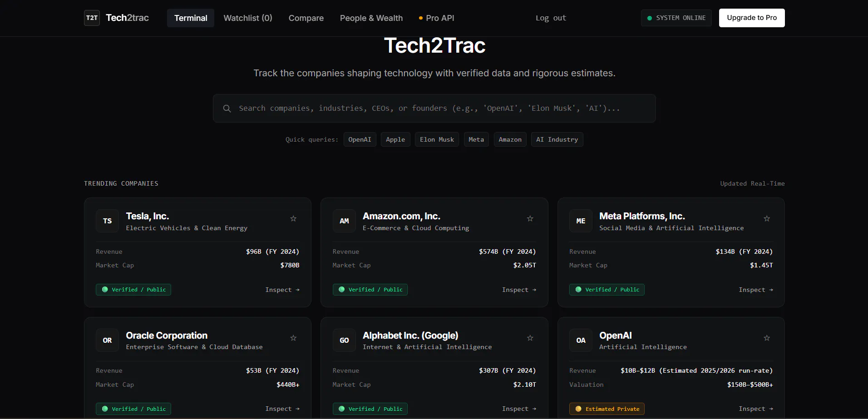Click the T2T logo icon
This screenshot has height=419, width=868.
(x=92, y=18)
